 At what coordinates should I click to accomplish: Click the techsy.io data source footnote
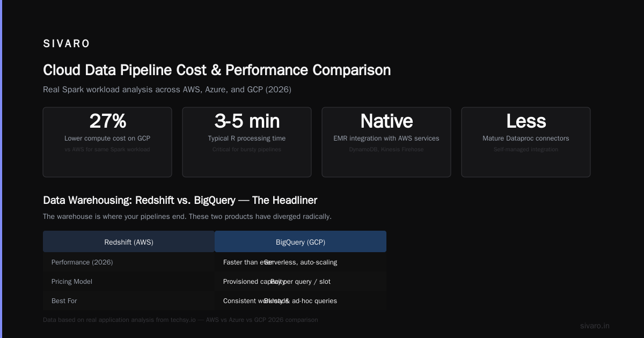180,320
